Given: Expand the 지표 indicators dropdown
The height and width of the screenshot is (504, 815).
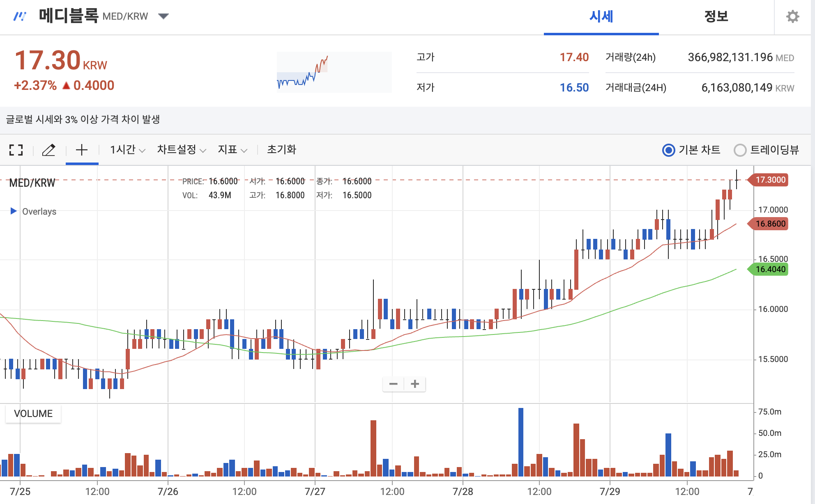Looking at the screenshot, I should [232, 150].
